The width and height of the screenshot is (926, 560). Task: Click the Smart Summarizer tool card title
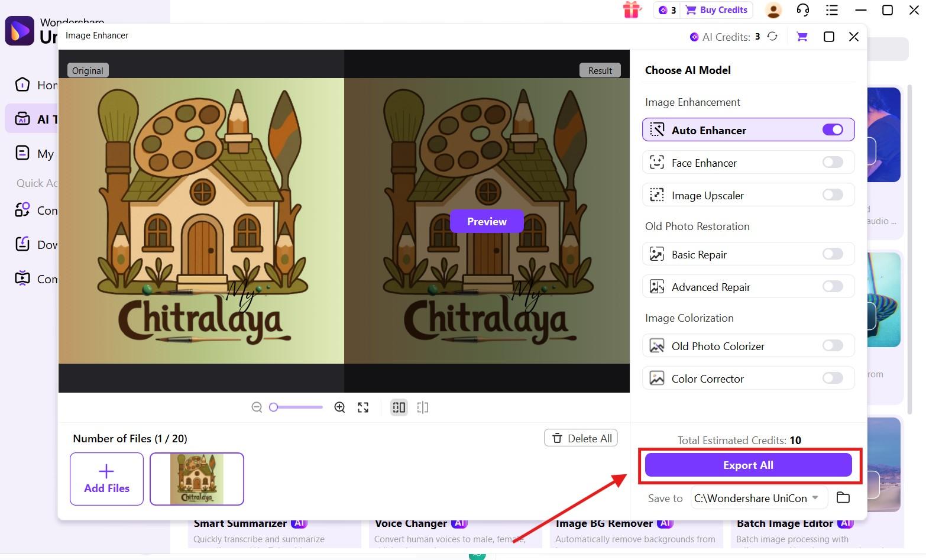pos(240,523)
